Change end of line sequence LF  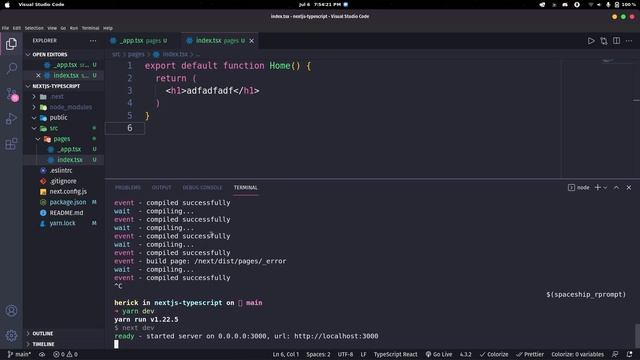pyautogui.click(x=363, y=354)
